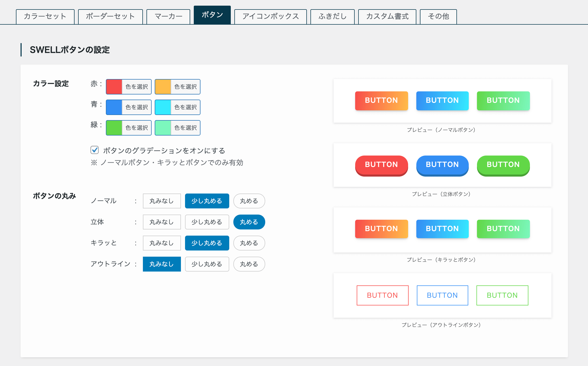Open the ふきだし tab

(x=332, y=16)
